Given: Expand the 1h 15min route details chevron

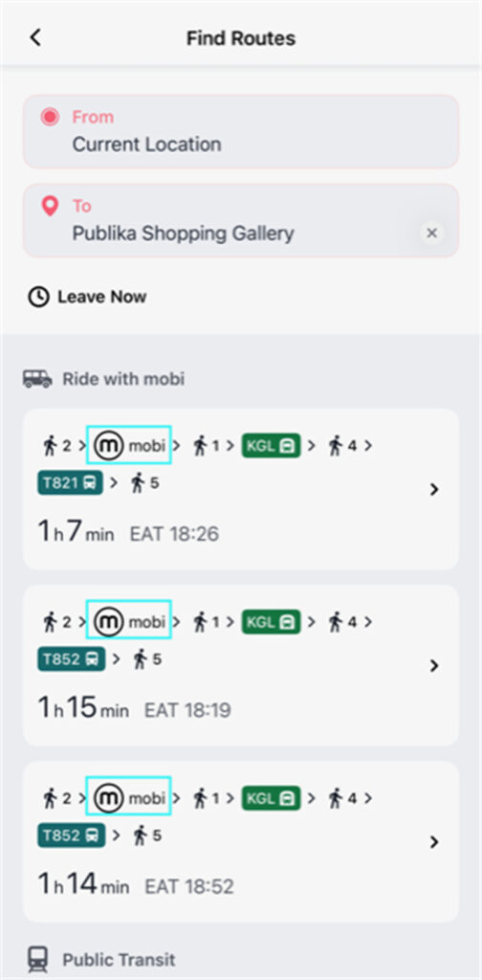Looking at the screenshot, I should [434, 666].
